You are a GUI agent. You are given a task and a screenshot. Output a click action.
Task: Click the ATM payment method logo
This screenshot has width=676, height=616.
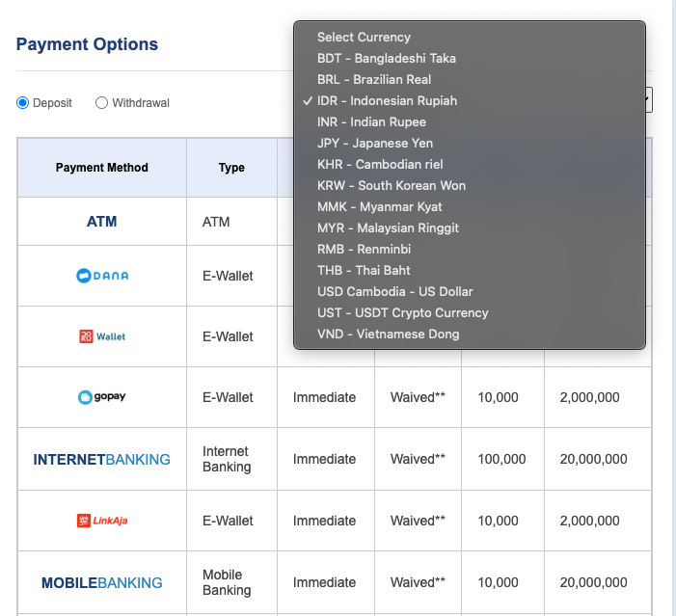[101, 222]
